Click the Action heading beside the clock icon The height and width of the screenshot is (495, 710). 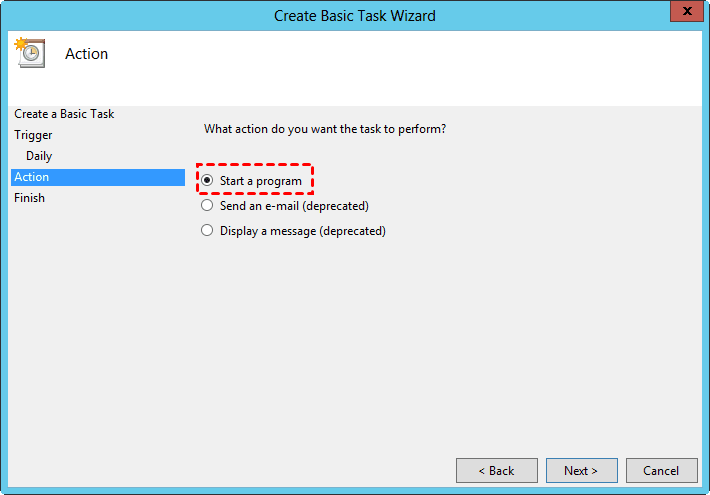tap(87, 54)
